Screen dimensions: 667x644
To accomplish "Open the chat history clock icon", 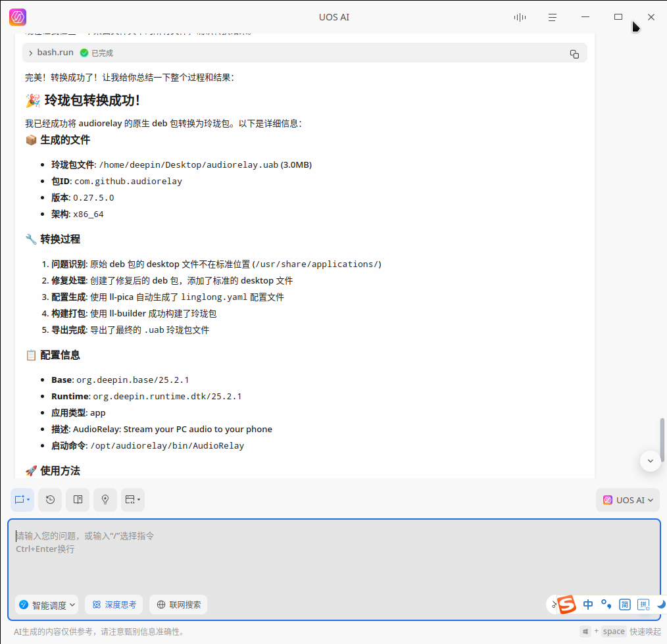I will pos(50,500).
